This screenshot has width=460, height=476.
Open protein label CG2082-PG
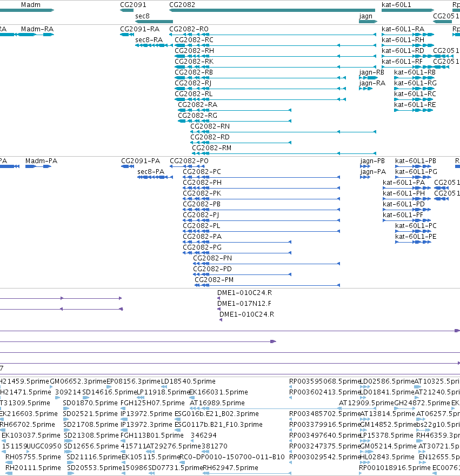202,247
